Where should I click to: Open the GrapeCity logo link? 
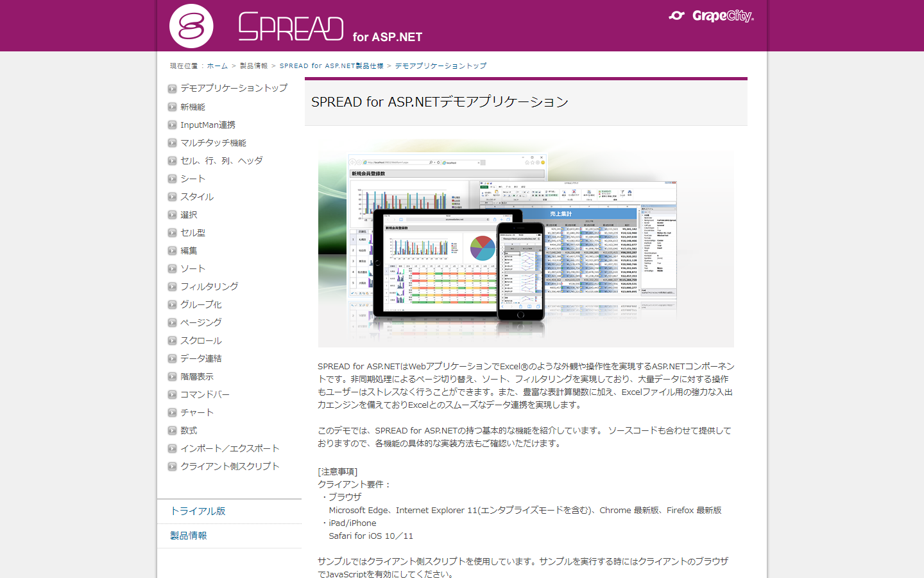click(x=711, y=16)
